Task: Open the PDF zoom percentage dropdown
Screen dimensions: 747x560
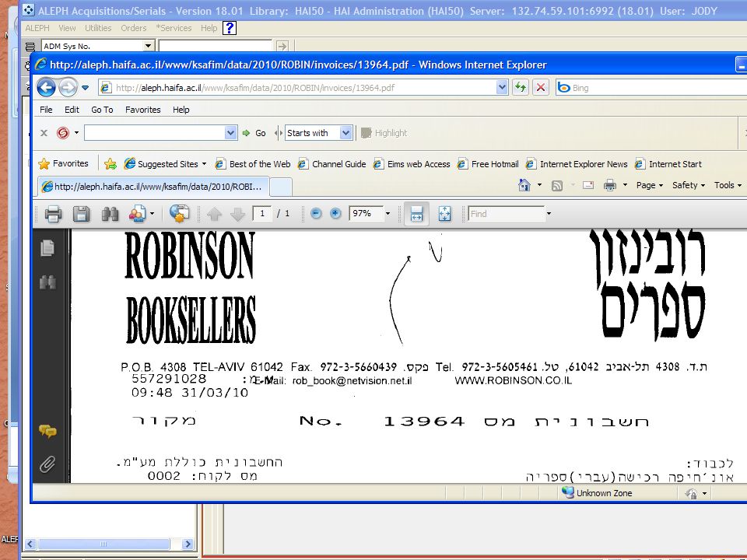Action: [388, 214]
